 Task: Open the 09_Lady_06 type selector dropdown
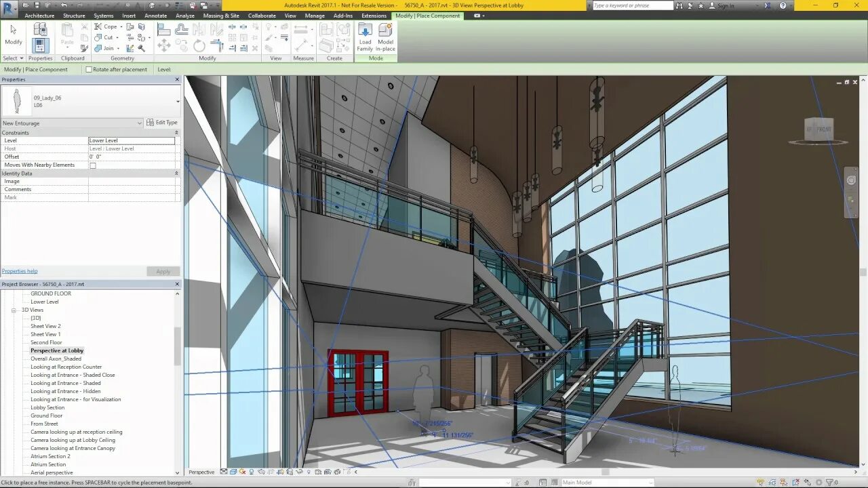178,102
